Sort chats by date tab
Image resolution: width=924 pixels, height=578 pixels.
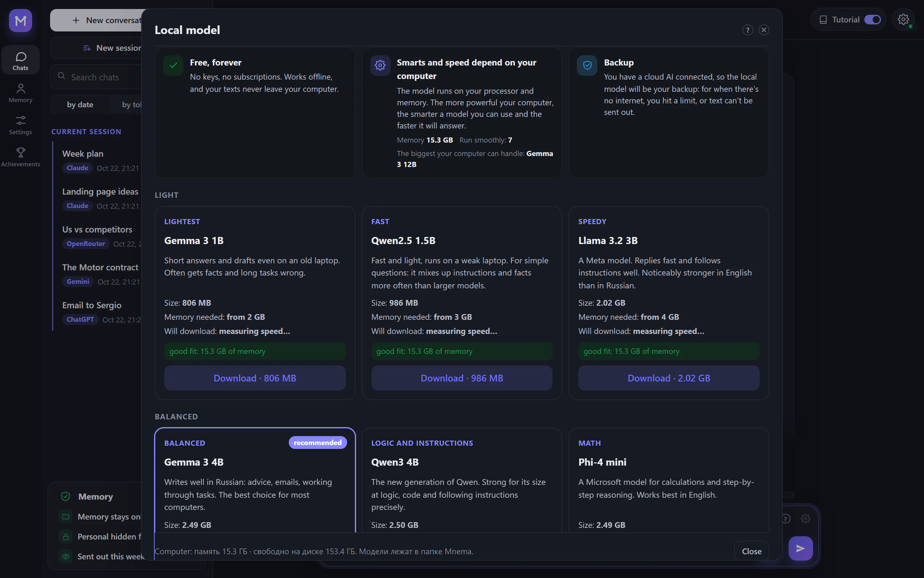[x=80, y=104]
